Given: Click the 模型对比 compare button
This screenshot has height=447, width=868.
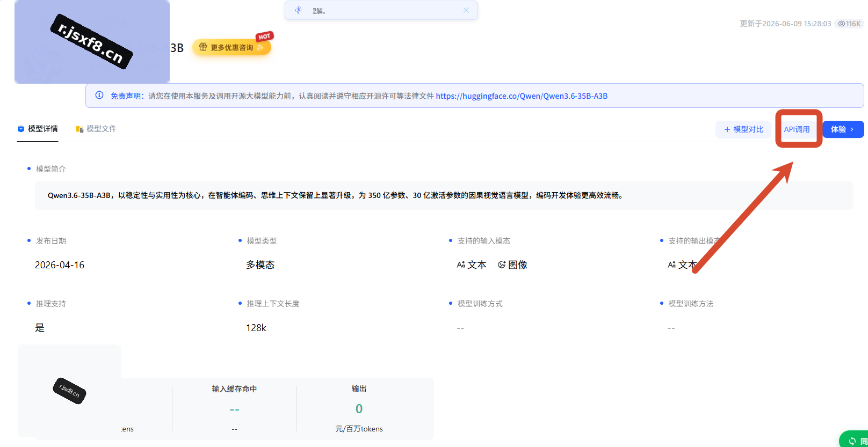Looking at the screenshot, I should (743, 129).
